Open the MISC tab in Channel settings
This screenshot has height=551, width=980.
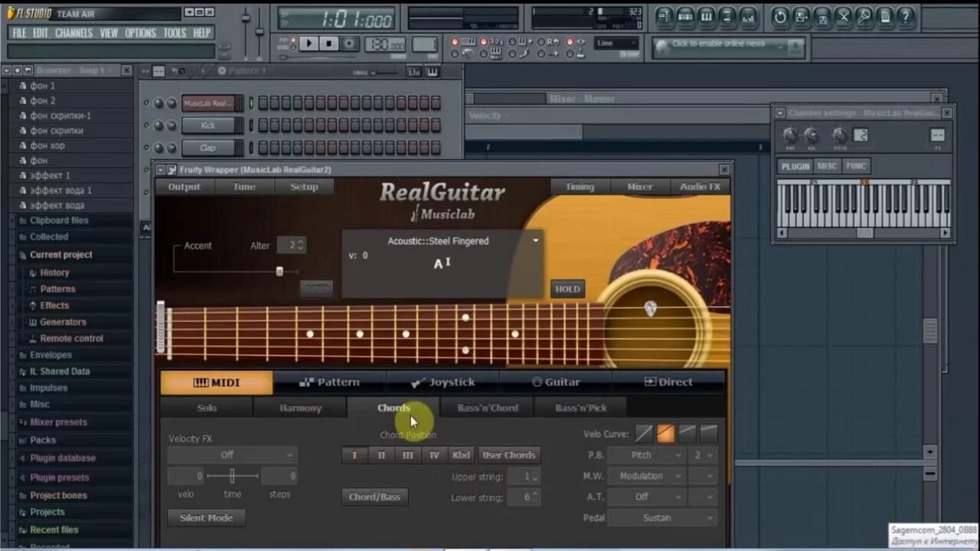(x=827, y=166)
